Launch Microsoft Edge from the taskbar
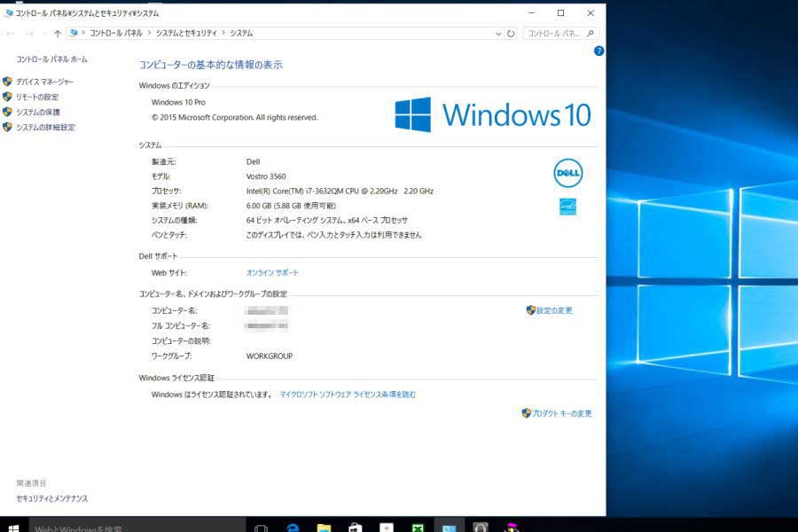The width and height of the screenshot is (798, 532). 293,528
